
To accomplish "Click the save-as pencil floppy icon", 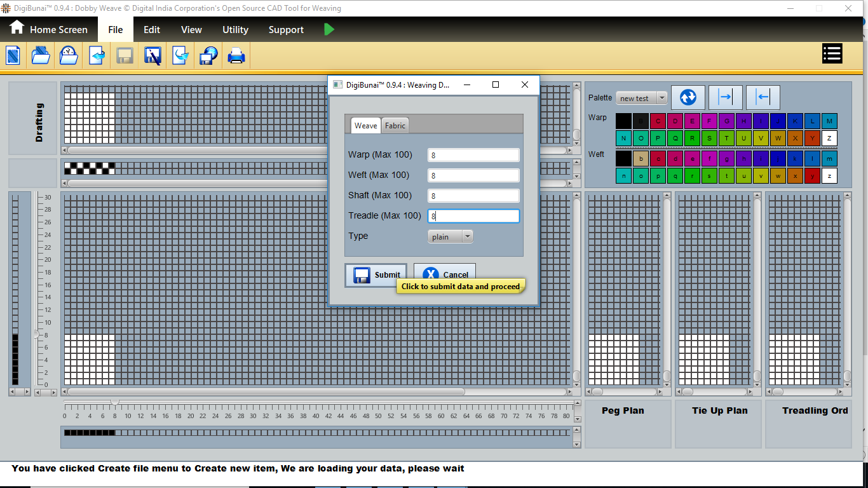I will tap(153, 56).
